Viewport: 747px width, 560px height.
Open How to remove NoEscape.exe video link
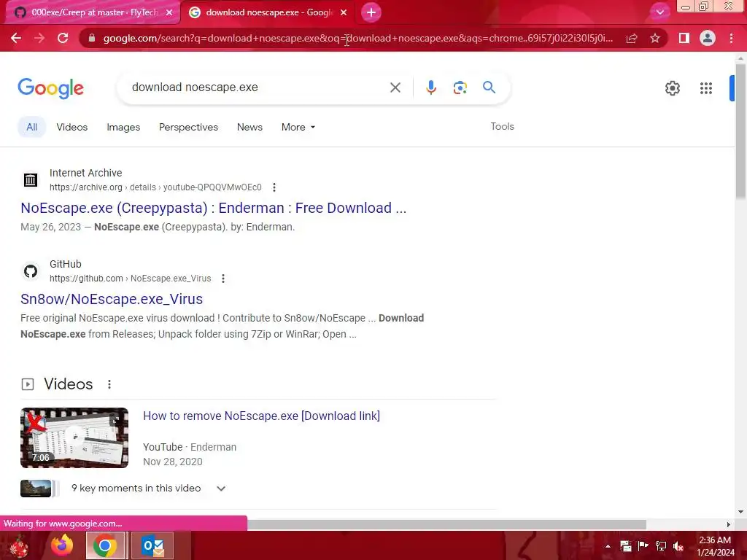coord(262,416)
